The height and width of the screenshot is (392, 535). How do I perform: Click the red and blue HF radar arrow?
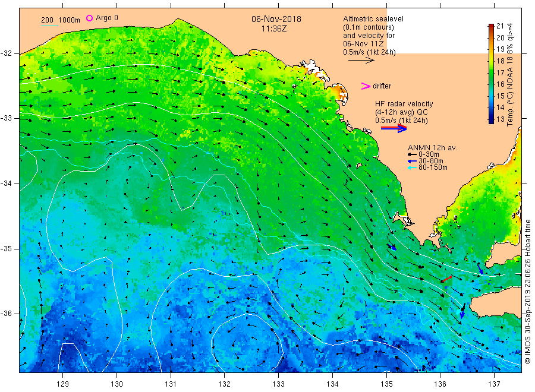point(394,128)
